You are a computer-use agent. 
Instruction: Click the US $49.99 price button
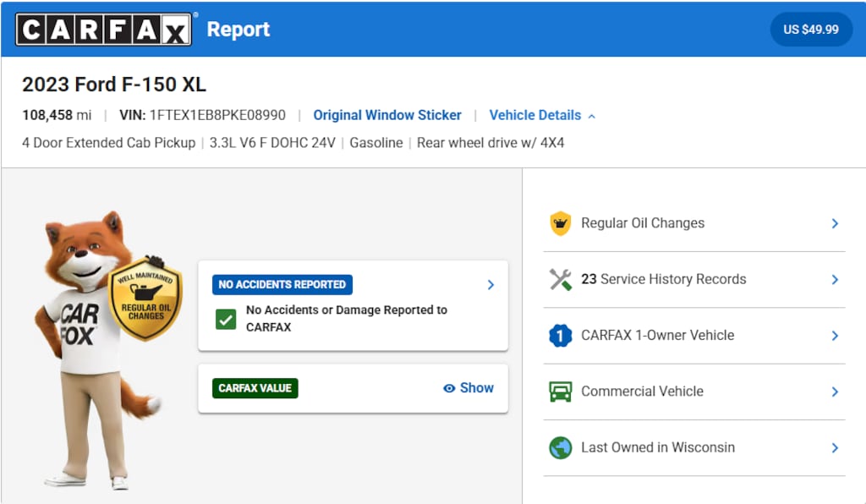[x=811, y=30]
